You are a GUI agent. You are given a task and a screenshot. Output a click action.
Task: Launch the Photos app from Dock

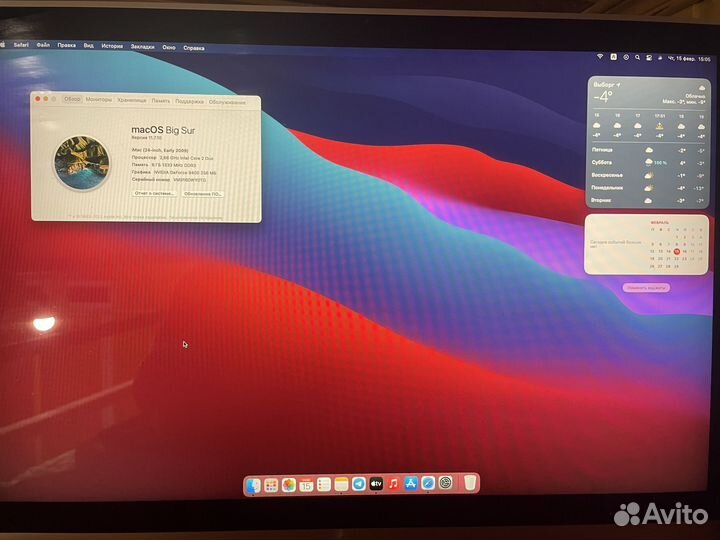[288, 485]
